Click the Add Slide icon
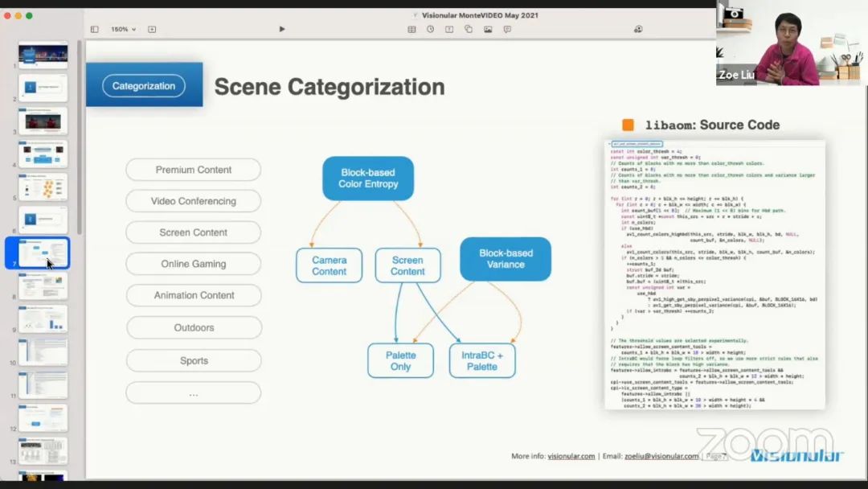This screenshot has height=489, width=868. (152, 29)
